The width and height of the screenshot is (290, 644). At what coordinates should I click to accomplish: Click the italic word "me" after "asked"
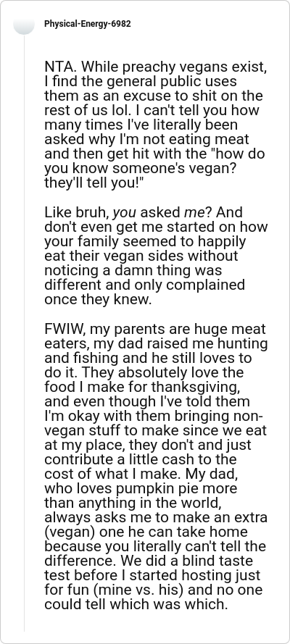pos(193,213)
